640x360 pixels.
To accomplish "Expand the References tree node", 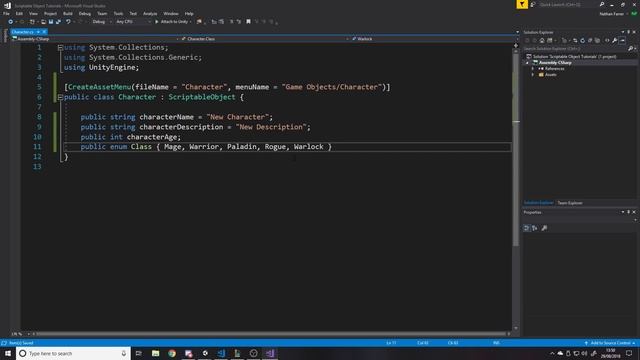I will 533,69.
